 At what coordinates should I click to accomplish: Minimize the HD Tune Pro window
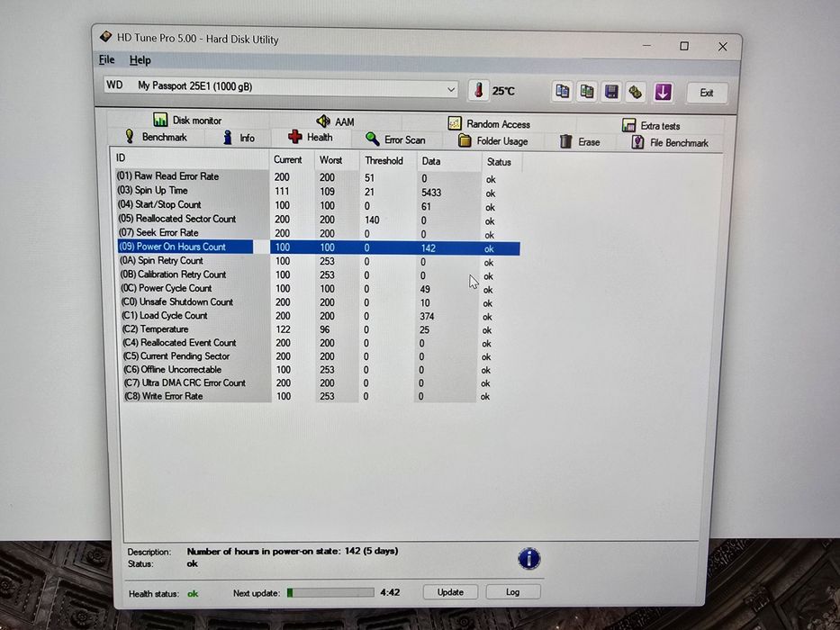pos(647,46)
